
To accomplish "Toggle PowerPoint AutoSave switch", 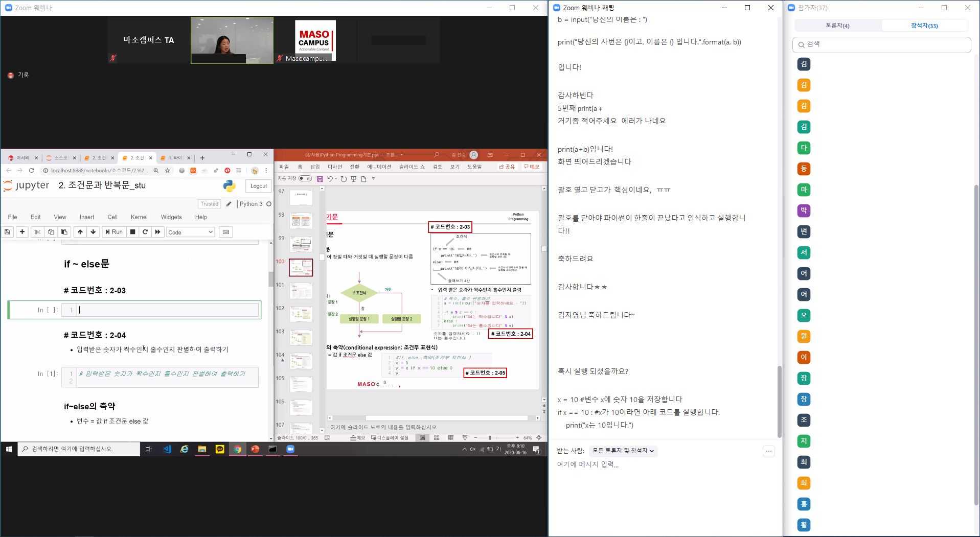I will pos(305,178).
